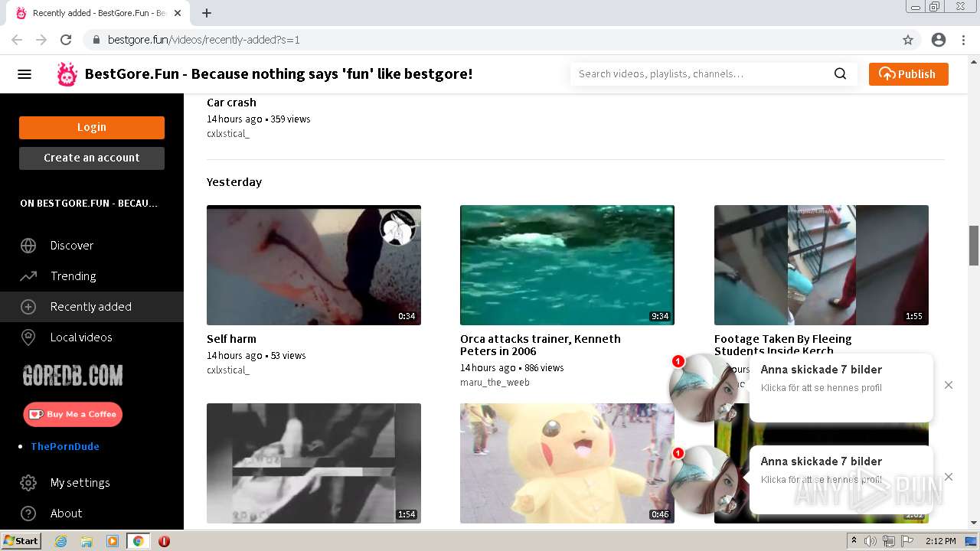Click the volume speaker tray icon

coord(871,541)
